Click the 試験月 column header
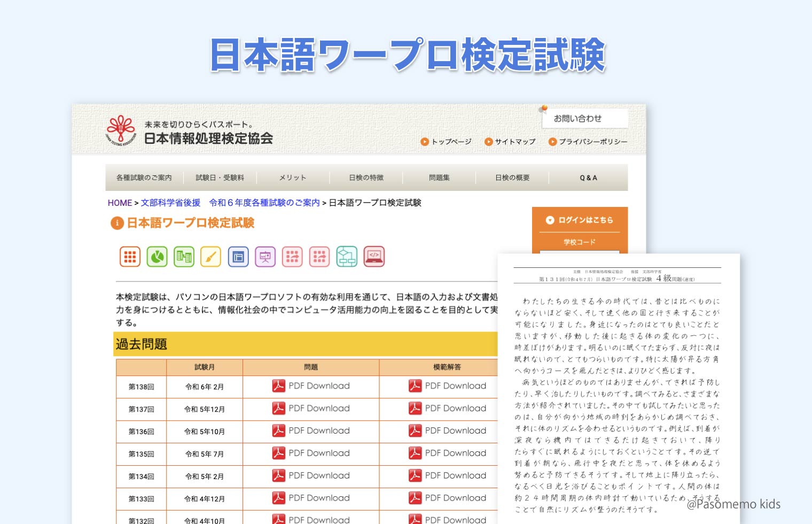 coord(205,367)
